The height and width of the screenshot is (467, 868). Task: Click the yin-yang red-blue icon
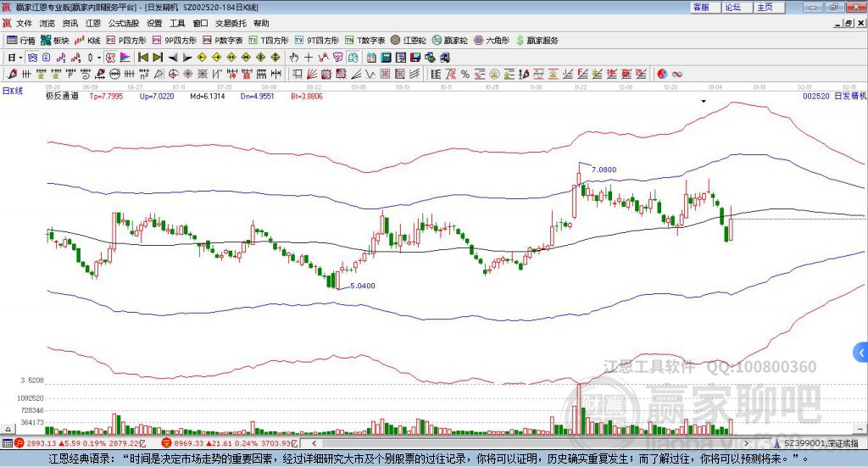[662, 74]
